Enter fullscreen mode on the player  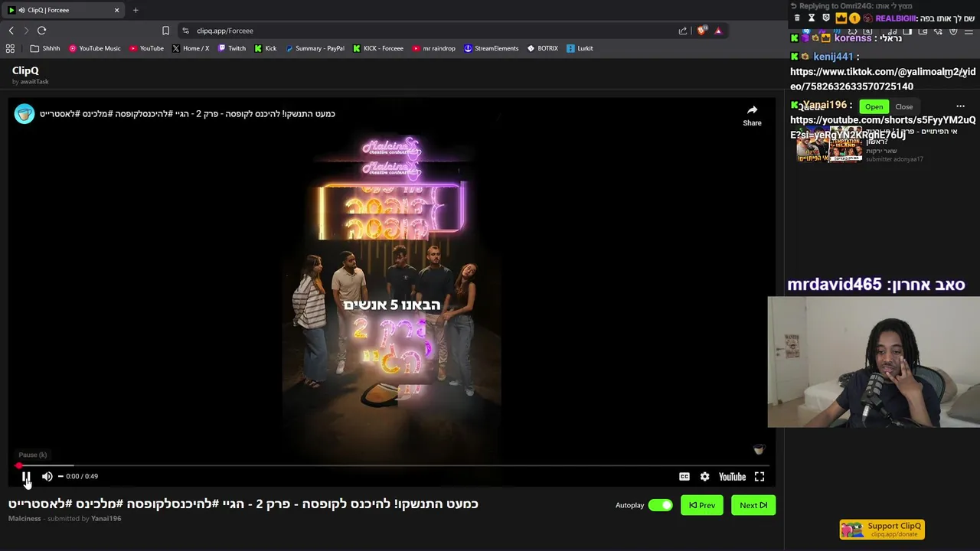click(x=759, y=477)
